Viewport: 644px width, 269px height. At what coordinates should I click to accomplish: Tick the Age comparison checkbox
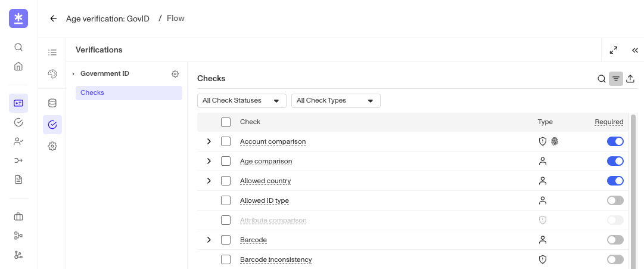(x=226, y=161)
